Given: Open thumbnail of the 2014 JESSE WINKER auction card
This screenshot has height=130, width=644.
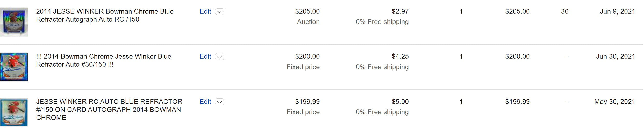Looking at the screenshot, I should [14, 22].
